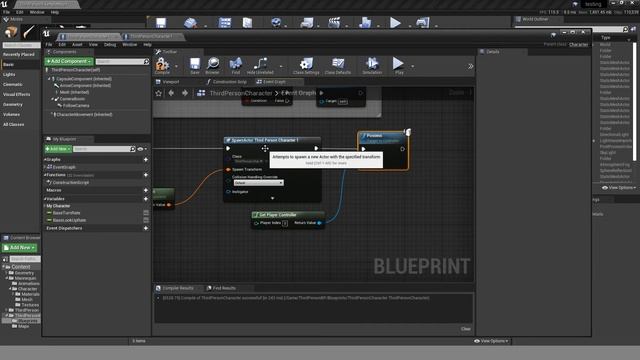Open the Add Component dropdown
This screenshot has width=640, height=360.
69,61
